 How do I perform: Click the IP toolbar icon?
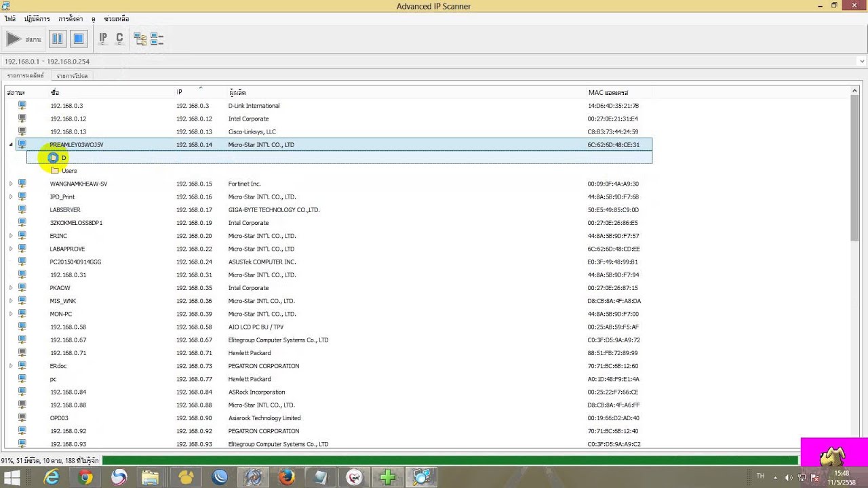pyautogui.click(x=102, y=39)
